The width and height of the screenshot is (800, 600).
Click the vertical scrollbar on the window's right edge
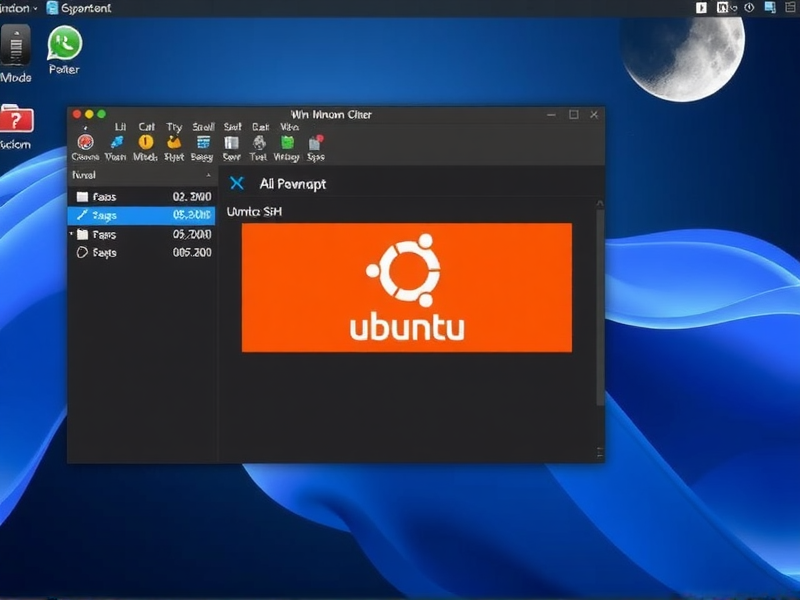pos(600,300)
